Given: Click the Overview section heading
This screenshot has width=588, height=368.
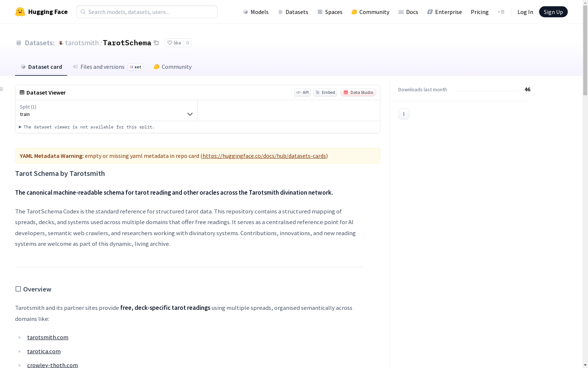Looking at the screenshot, I should point(33,289).
